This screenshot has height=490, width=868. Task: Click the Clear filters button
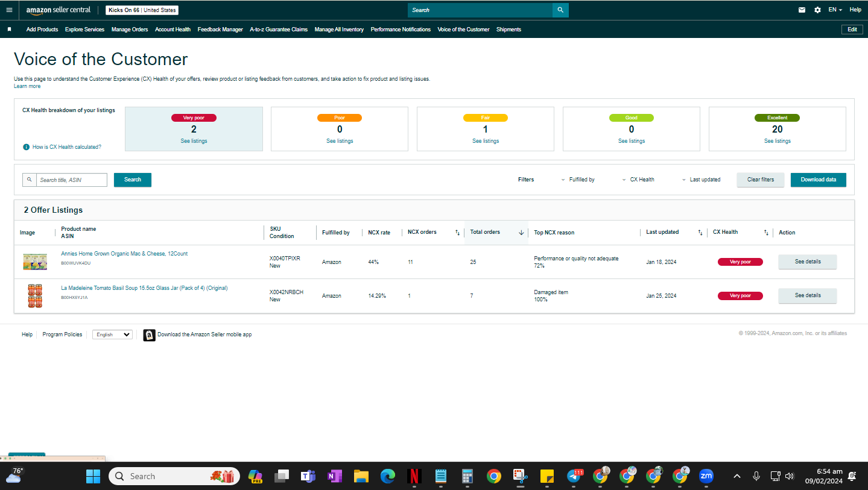(x=760, y=180)
